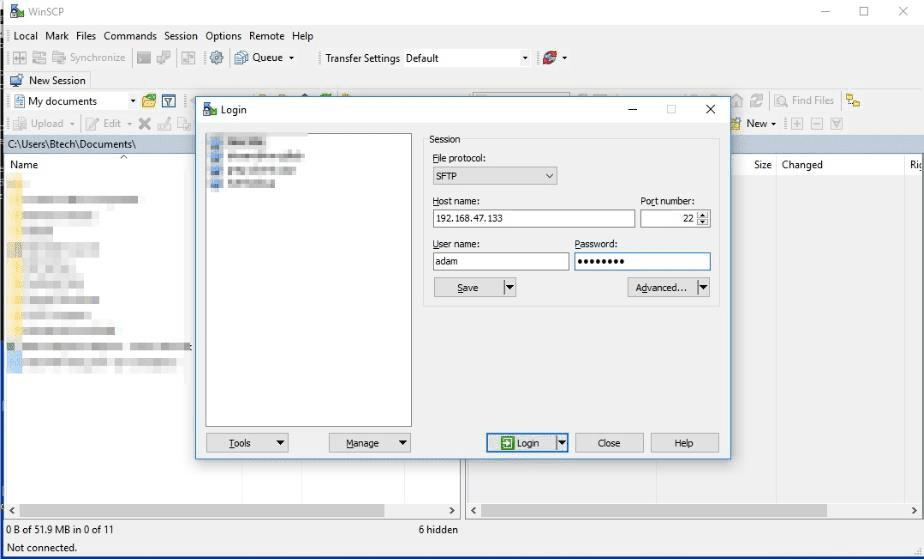This screenshot has height=559, width=924.
Task: Open the Advanced button dropdown arrow
Action: pos(703,287)
